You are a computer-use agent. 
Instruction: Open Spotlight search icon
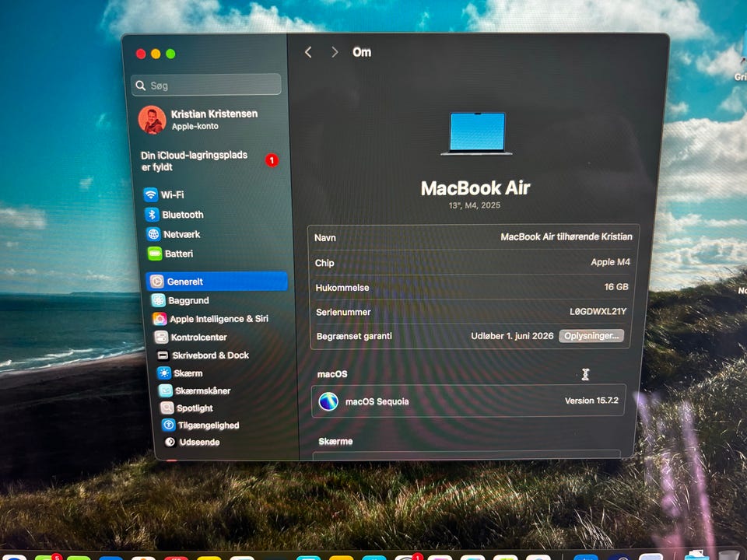[167, 408]
